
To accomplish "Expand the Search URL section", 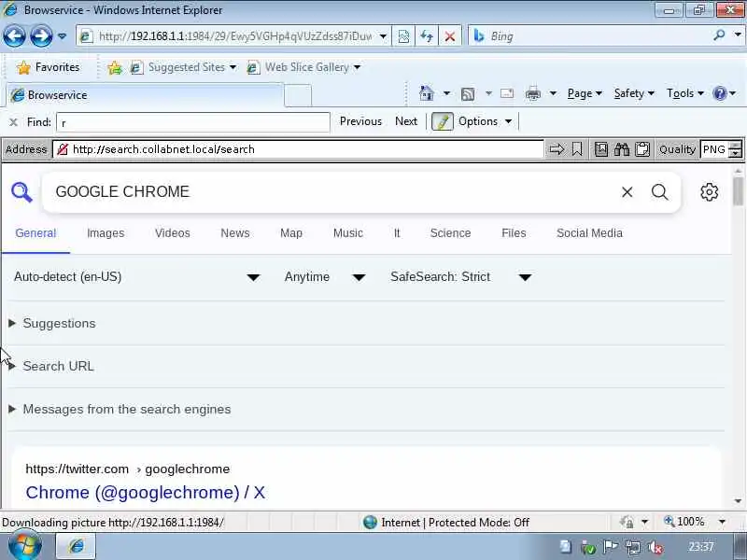I will tap(58, 366).
